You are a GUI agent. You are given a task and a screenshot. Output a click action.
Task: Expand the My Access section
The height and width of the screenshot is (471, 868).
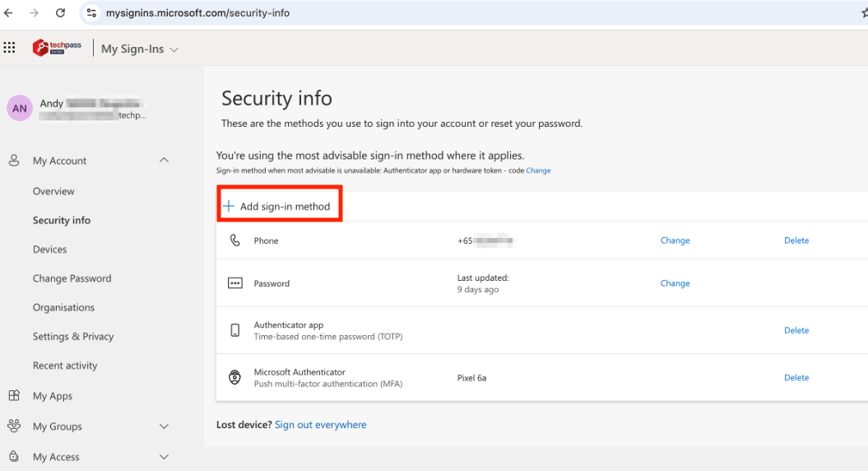(164, 457)
